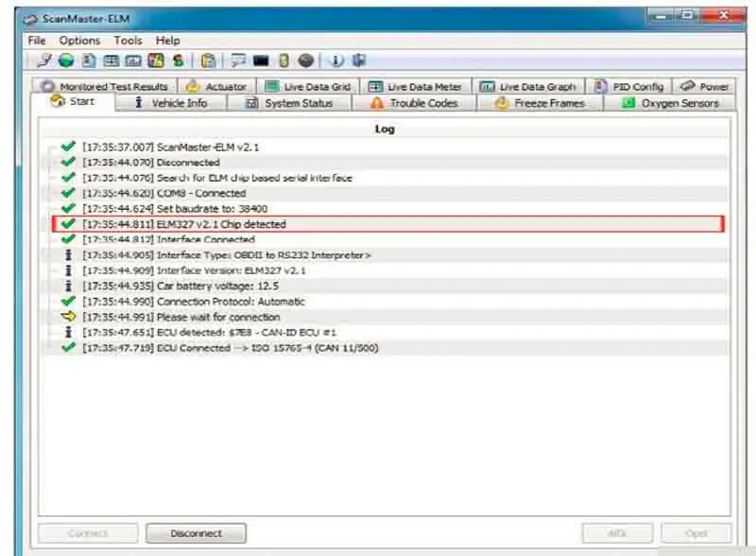Click the greyed-out Connect button
The width and height of the screenshot is (756, 556).
pyautogui.click(x=88, y=533)
